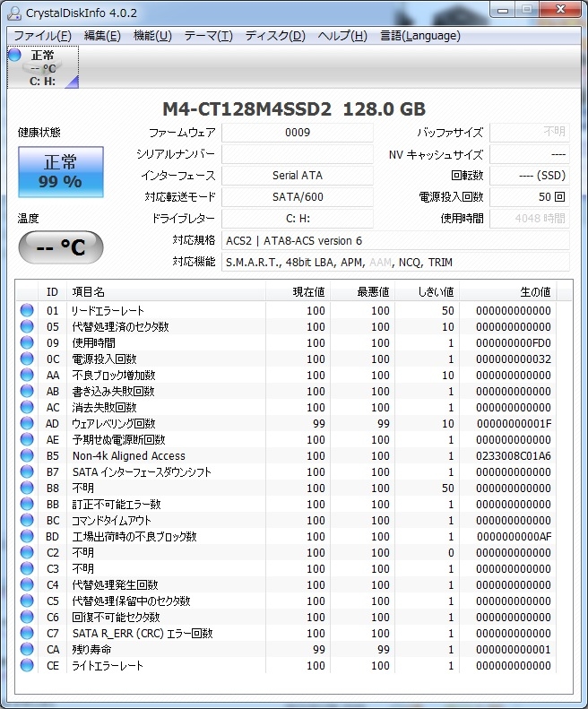Click the firmware field showing 0009
This screenshot has height=709, width=588.
pos(298,133)
